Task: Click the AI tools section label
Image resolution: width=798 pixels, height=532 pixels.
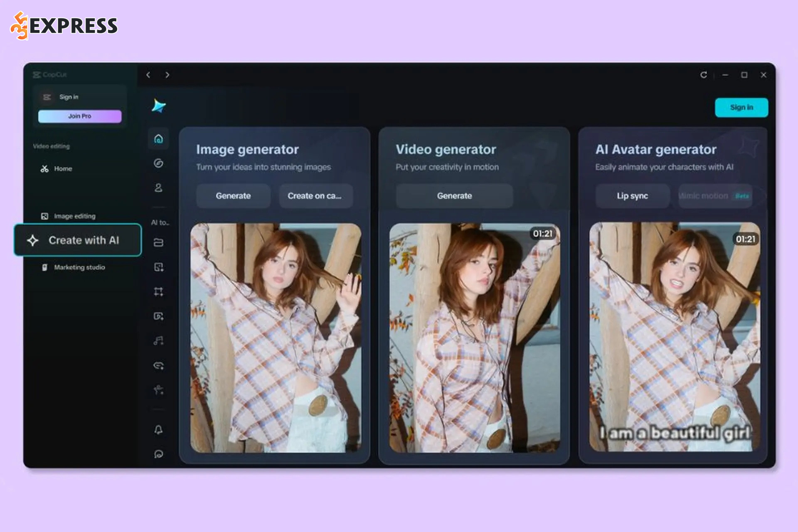Action: 160,223
